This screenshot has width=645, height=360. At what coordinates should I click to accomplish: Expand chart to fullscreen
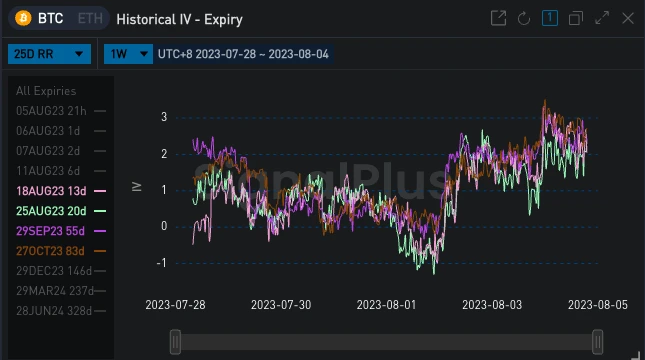click(x=602, y=18)
